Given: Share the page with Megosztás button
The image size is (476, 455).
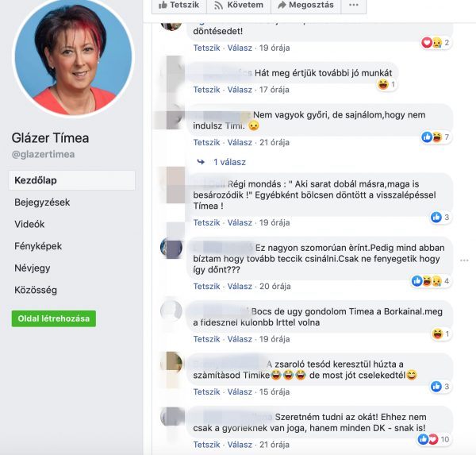Looking at the screenshot, I should click(x=306, y=6).
